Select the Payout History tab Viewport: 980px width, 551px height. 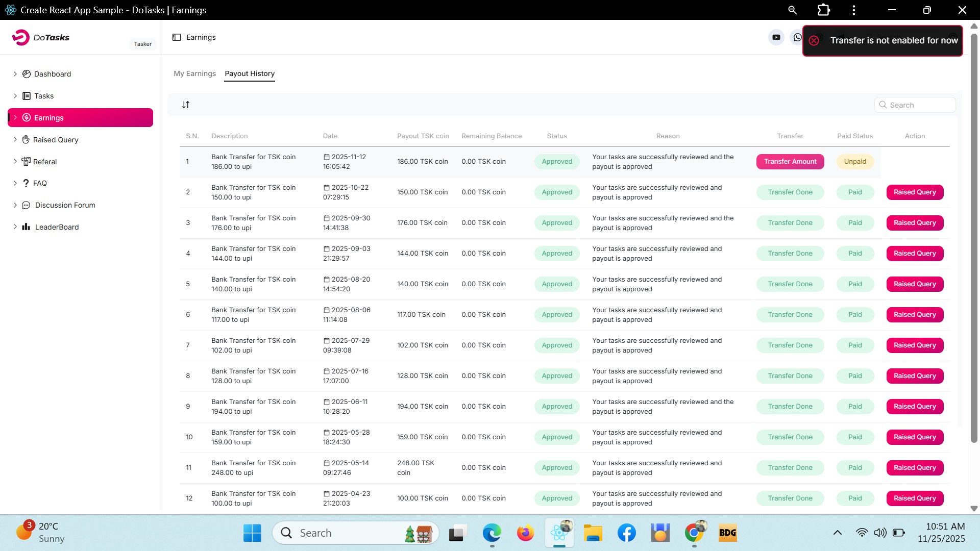pyautogui.click(x=250, y=73)
